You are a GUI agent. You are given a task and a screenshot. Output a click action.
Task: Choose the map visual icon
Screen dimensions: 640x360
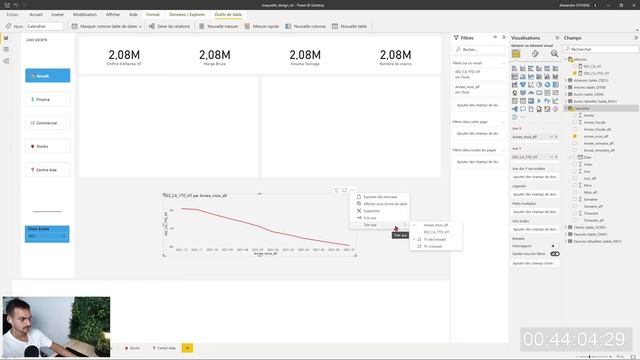pos(515,93)
